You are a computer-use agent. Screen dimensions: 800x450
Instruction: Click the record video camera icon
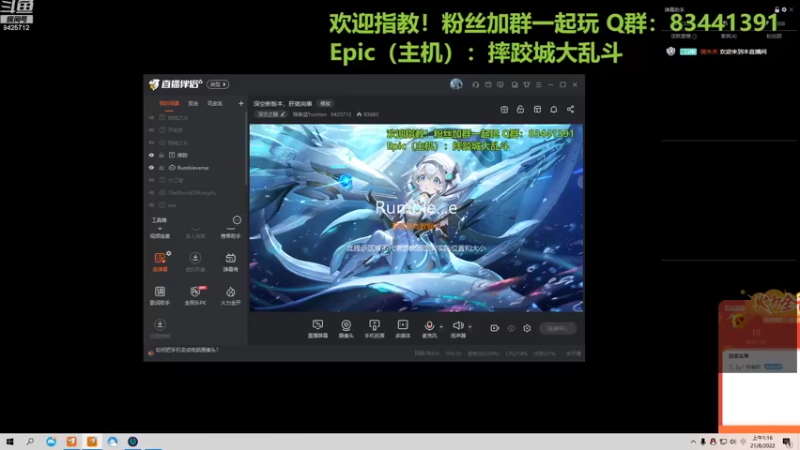point(494,328)
